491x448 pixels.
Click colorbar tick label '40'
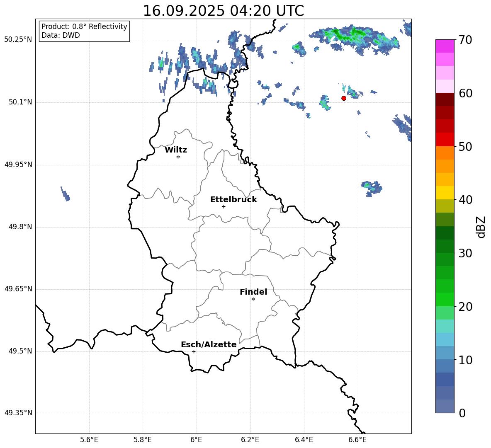(465, 200)
